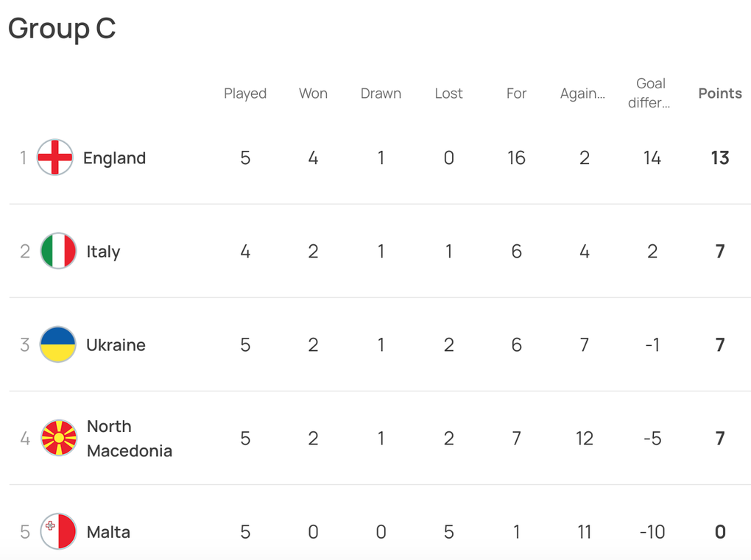This screenshot has width=751, height=560.
Task: Click England's 13 points value
Action: click(x=720, y=158)
